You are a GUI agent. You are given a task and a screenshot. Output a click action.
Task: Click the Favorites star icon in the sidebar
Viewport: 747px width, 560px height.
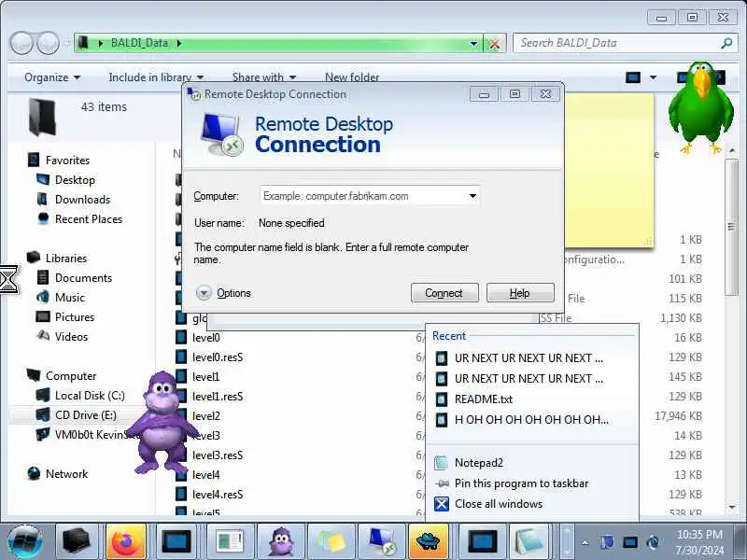click(x=34, y=160)
